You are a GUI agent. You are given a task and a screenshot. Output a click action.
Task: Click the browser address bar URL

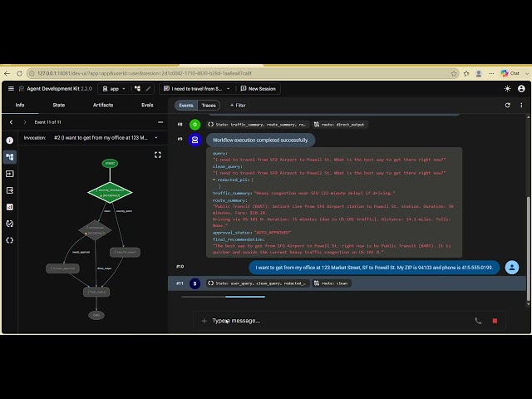(x=144, y=73)
